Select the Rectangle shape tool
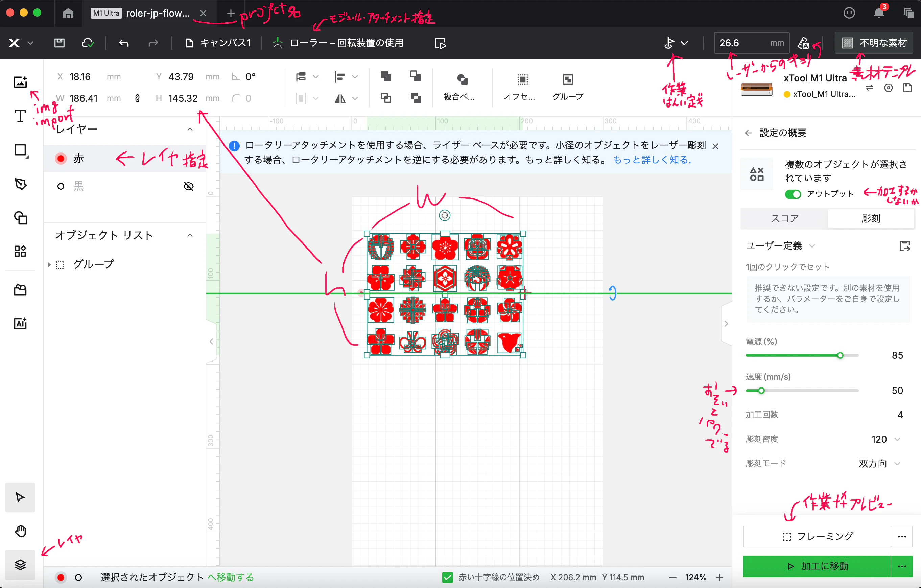 click(21, 150)
